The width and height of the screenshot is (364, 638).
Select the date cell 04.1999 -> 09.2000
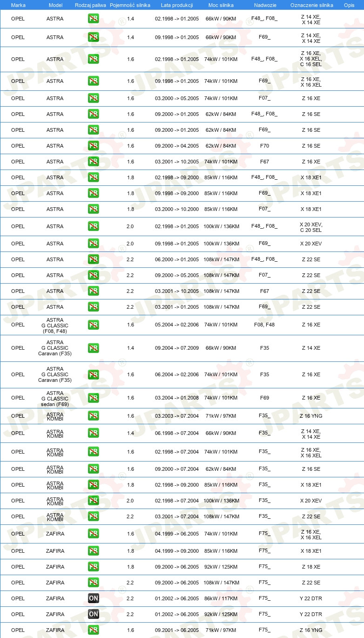point(177,551)
